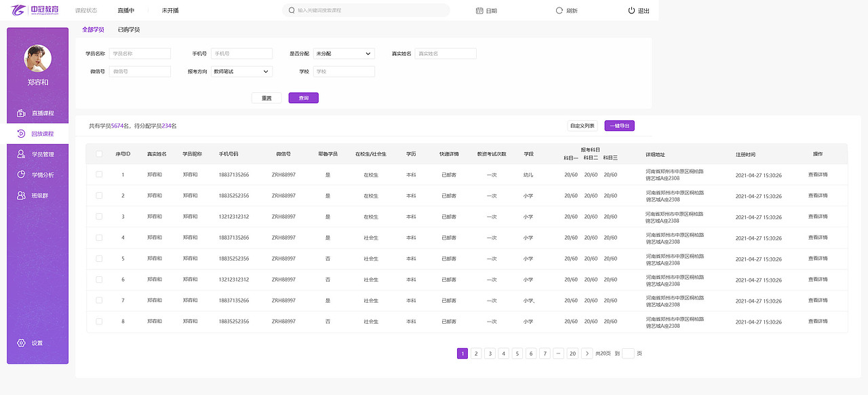This screenshot has width=868, height=395.
Task: Click the 刷新 refresh icon
Action: point(559,11)
